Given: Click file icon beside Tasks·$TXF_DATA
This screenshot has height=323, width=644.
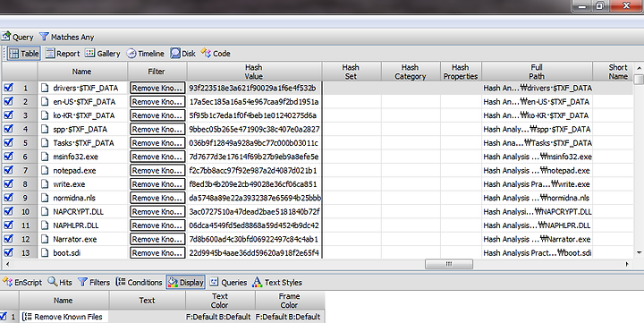Looking at the screenshot, I should point(45,142).
